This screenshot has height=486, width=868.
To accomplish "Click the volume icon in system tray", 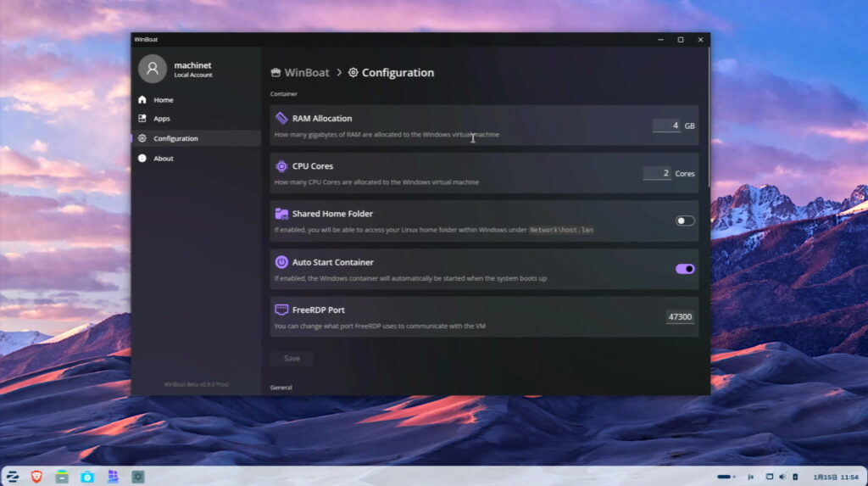I will 782,477.
